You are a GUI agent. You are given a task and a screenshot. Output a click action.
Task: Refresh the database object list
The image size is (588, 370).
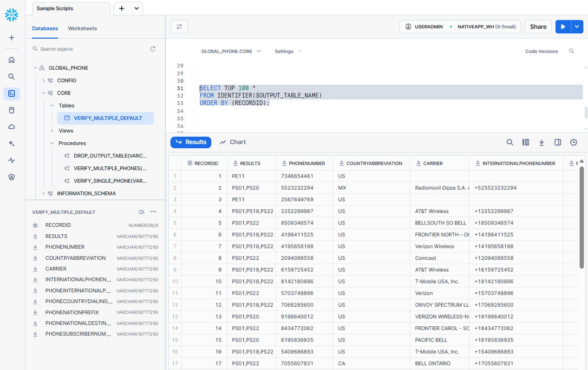pyautogui.click(x=153, y=49)
